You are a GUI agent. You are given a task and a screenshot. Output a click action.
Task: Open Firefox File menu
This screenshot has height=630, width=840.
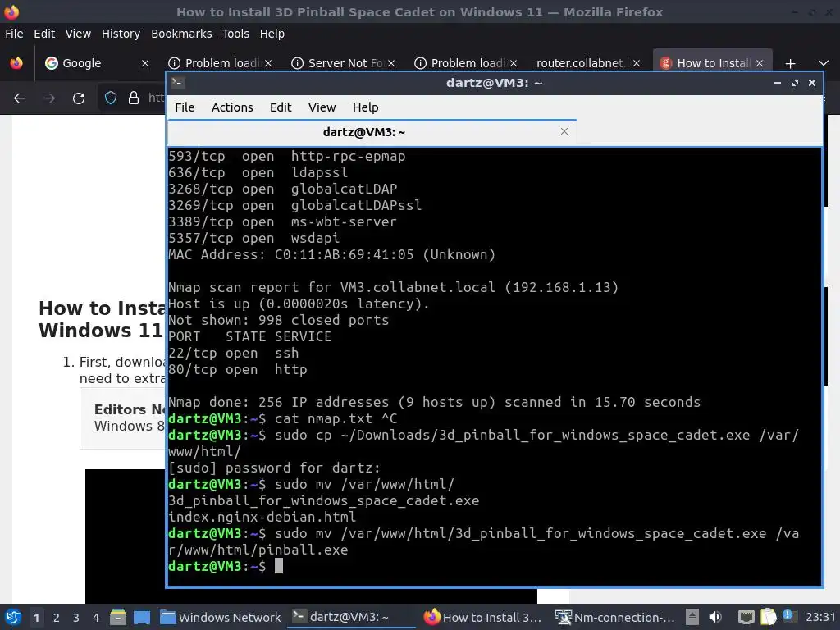(x=14, y=34)
